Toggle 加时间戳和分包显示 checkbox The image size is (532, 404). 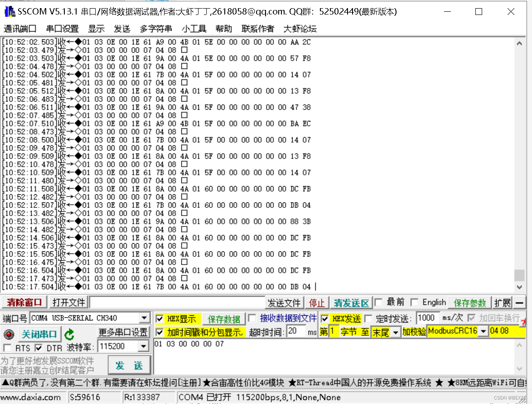coord(160,332)
